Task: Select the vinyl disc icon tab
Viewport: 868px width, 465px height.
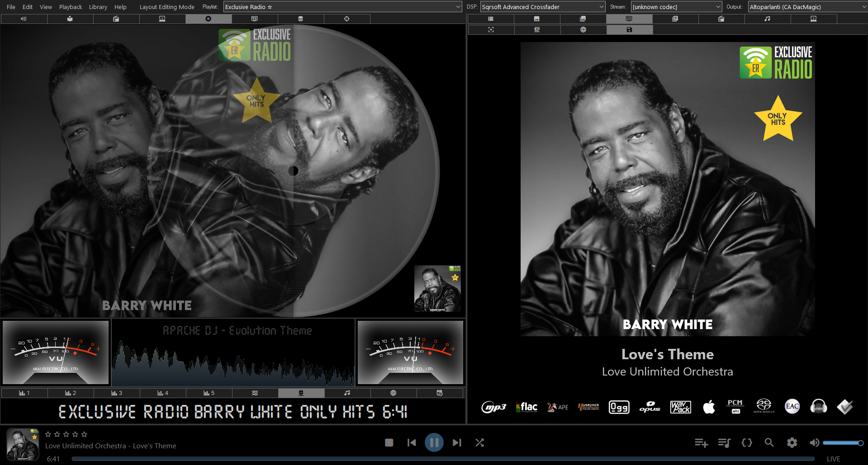Action: (209, 19)
